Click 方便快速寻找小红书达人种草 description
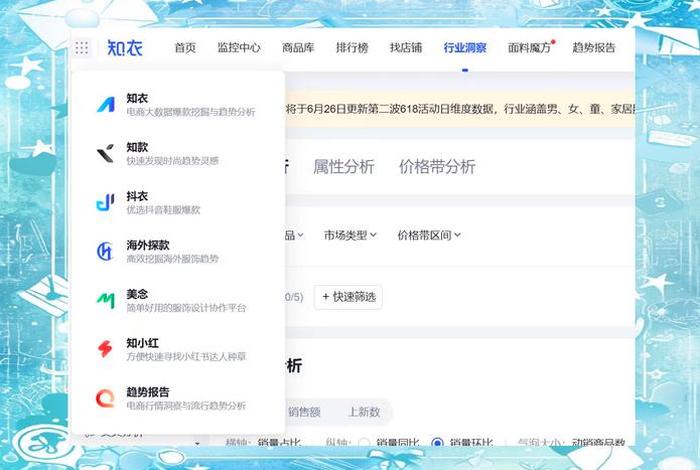 click(186, 357)
